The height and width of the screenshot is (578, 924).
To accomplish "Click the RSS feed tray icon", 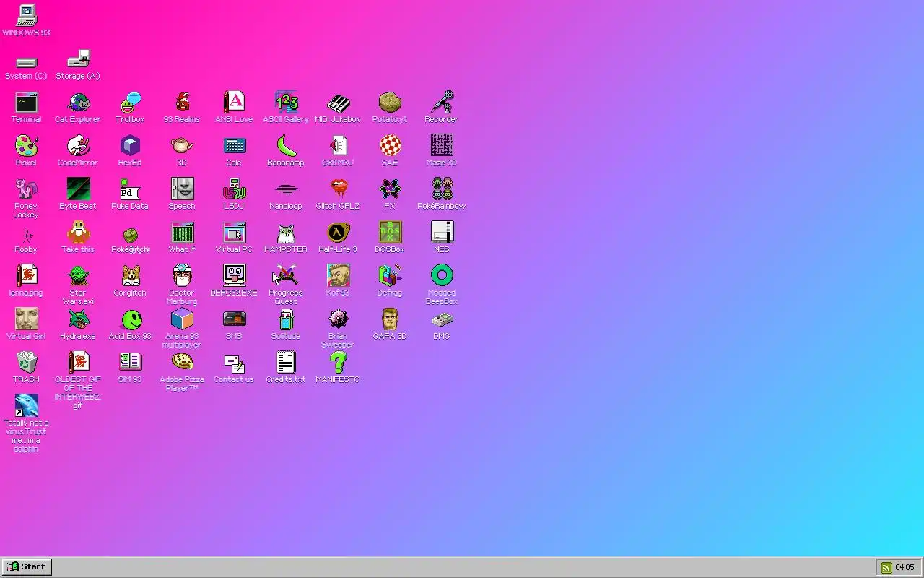I will [x=885, y=568].
